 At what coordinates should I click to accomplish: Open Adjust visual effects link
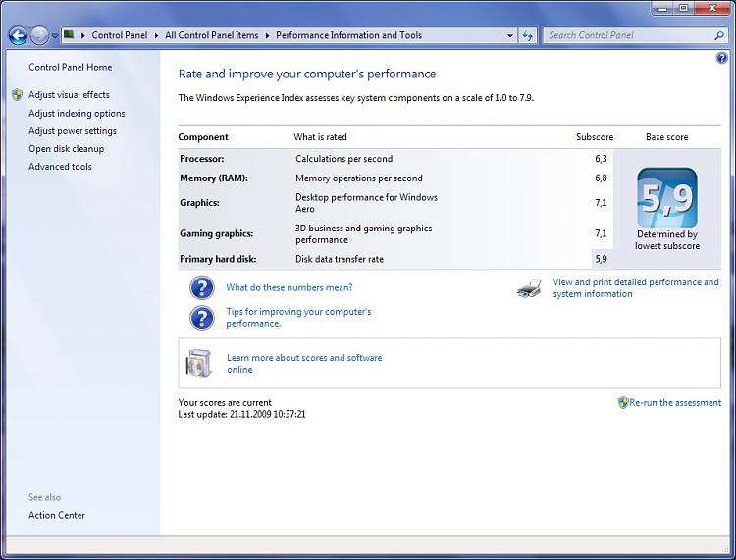point(69,95)
